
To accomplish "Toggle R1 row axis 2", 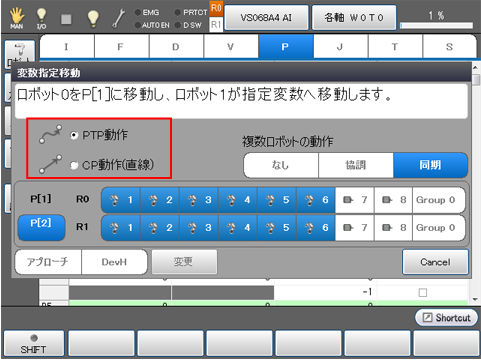I will [160, 228].
